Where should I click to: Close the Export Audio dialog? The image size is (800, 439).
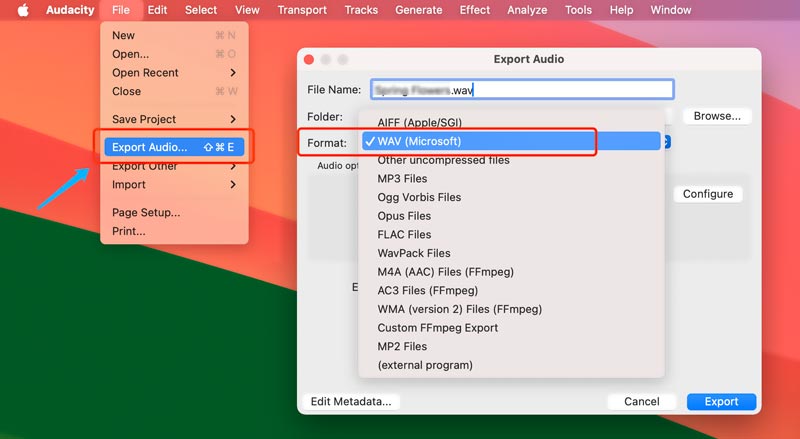click(x=309, y=59)
